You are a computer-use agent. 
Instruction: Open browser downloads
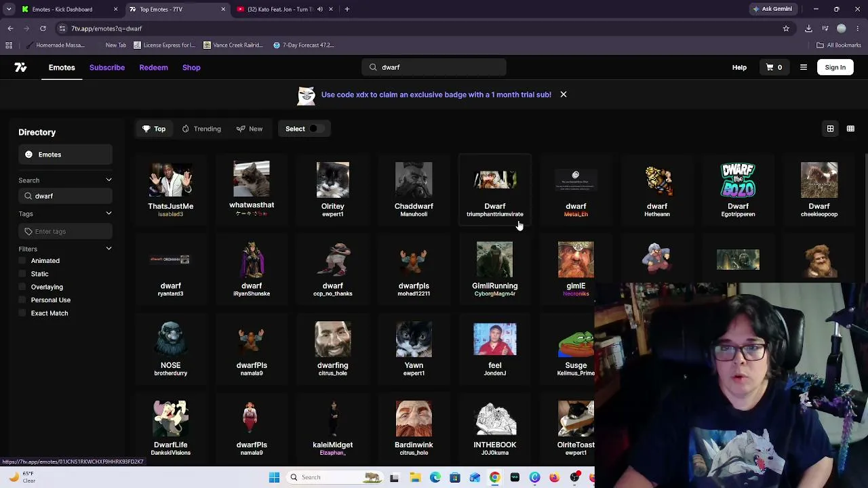click(x=808, y=28)
